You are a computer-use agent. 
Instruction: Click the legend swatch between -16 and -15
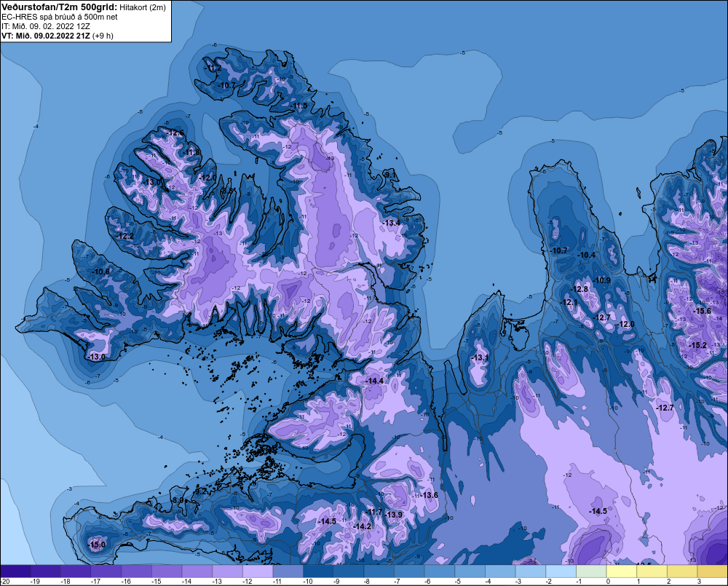(137, 571)
